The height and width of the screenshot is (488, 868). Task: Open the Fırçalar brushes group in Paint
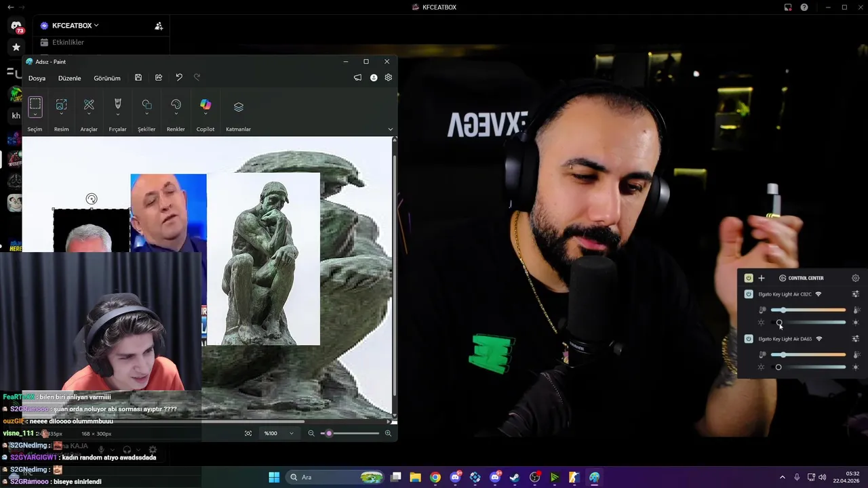pos(117,105)
